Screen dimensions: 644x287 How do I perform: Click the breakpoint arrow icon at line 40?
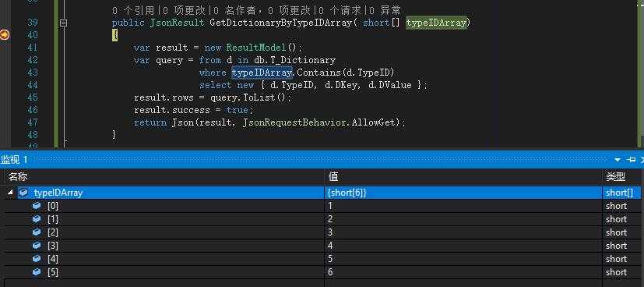(x=5, y=35)
